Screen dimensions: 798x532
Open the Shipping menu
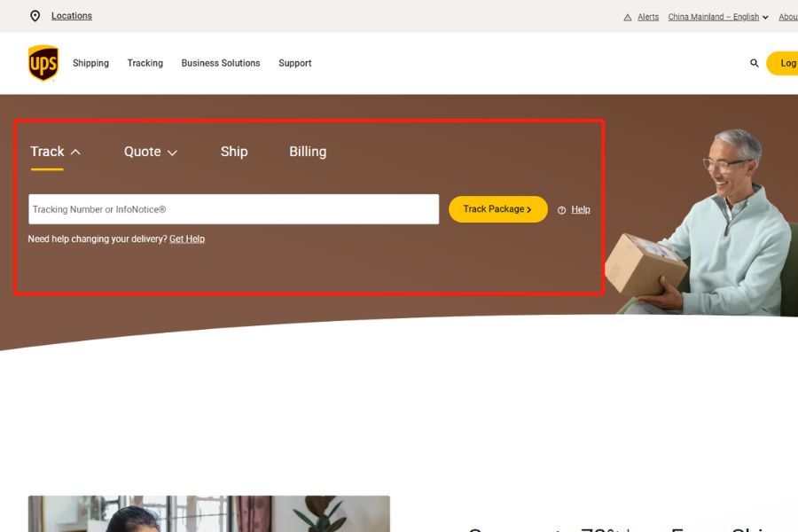tap(90, 63)
